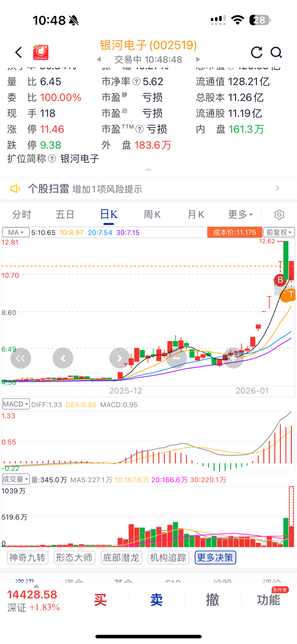Open the help icon beside 市净率
This screenshot has width=297, height=644.
pyautogui.click(x=136, y=82)
